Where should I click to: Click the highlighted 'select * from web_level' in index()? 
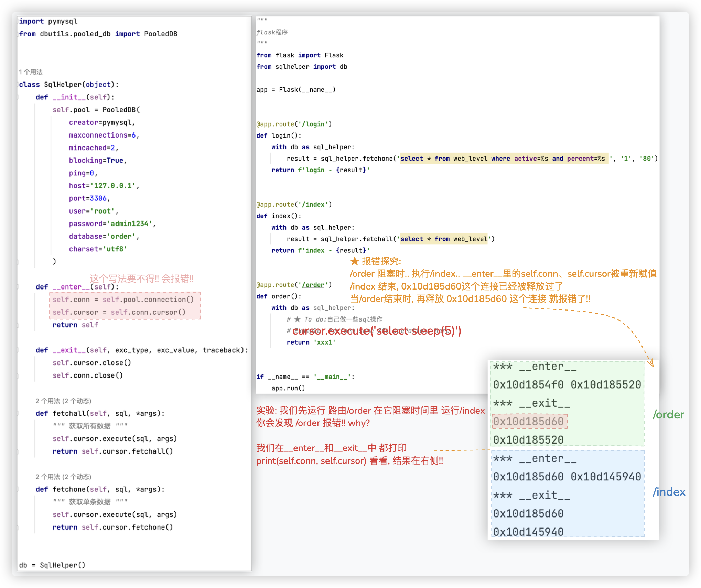[444, 239]
